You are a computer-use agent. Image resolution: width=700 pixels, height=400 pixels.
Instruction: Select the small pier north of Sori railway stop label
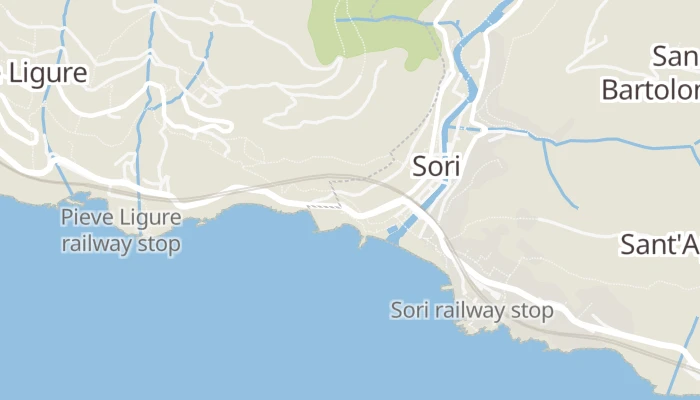[x=447, y=288]
